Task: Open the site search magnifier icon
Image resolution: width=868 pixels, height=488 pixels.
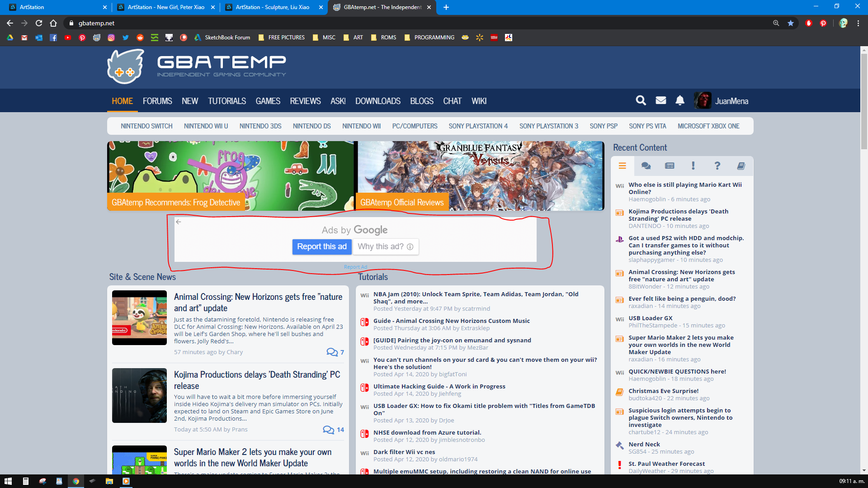Action: point(641,100)
